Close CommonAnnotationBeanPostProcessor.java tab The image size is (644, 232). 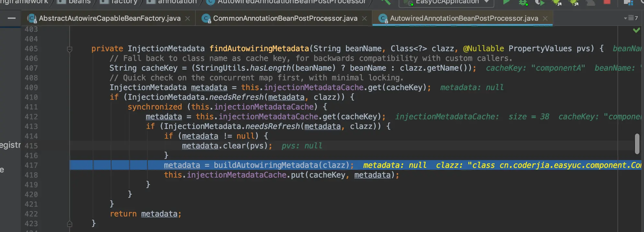(364, 19)
